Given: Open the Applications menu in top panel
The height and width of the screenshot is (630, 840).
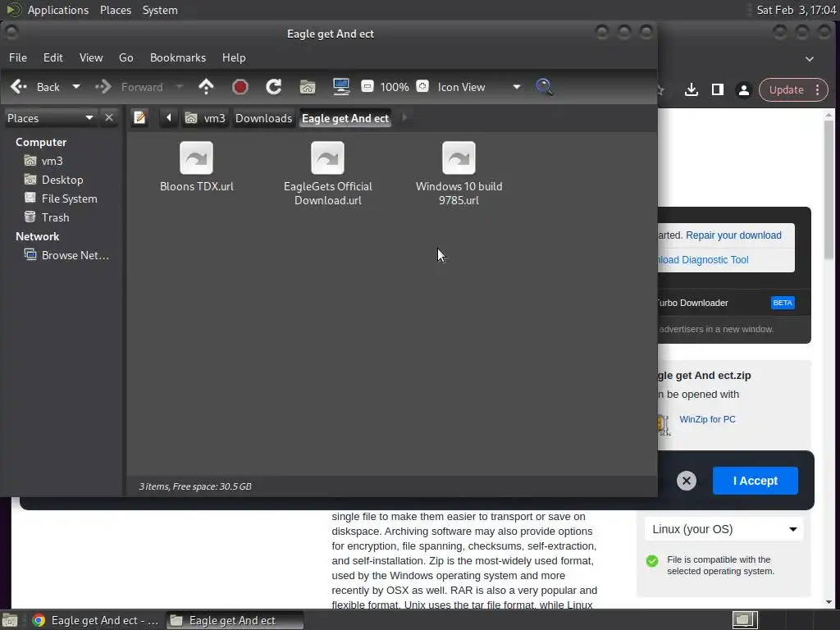Looking at the screenshot, I should 58,10.
